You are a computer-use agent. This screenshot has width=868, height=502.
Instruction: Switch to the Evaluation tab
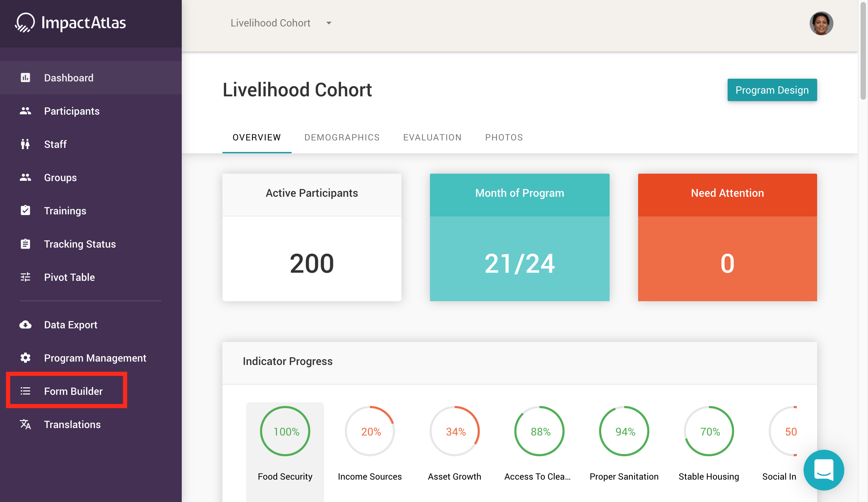tap(432, 137)
